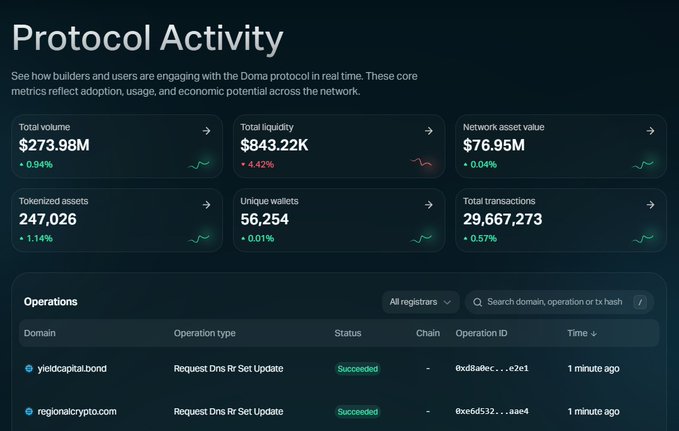Click the red Total liquidity sparkline
The image size is (679, 431).
[x=421, y=163]
